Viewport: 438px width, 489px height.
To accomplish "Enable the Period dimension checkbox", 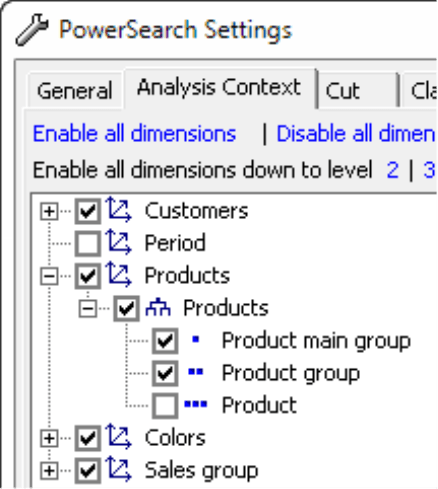I will (88, 243).
